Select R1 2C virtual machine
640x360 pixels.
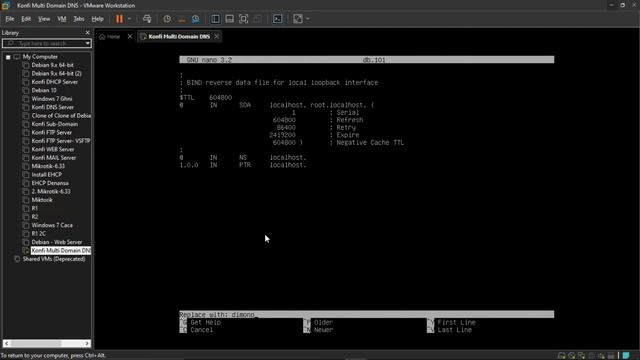[x=39, y=234]
